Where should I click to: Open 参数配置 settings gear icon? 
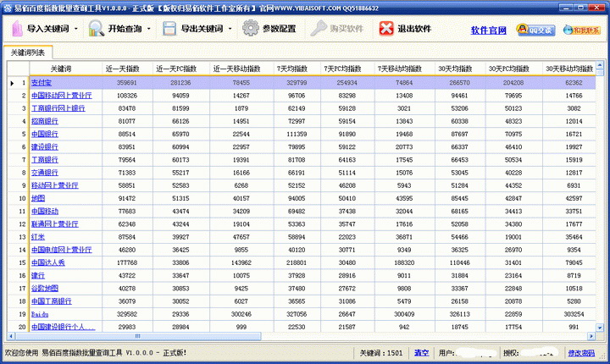click(251, 28)
